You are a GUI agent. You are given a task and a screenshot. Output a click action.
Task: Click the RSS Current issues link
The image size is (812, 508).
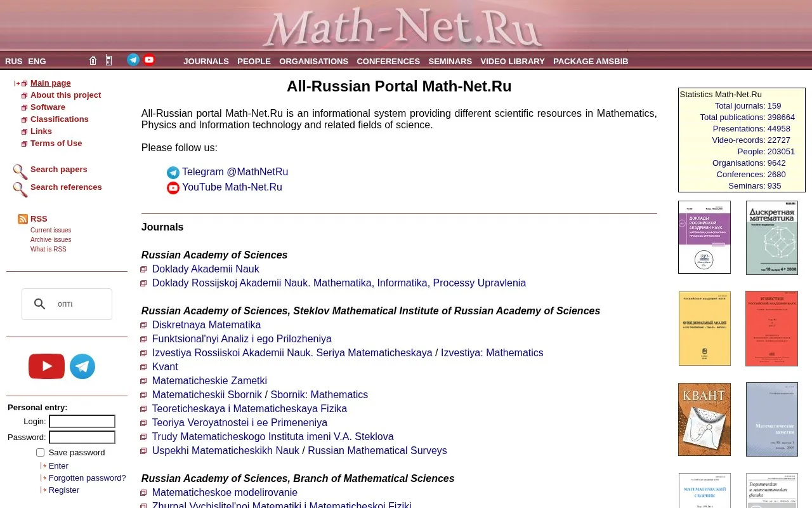pos(51,231)
